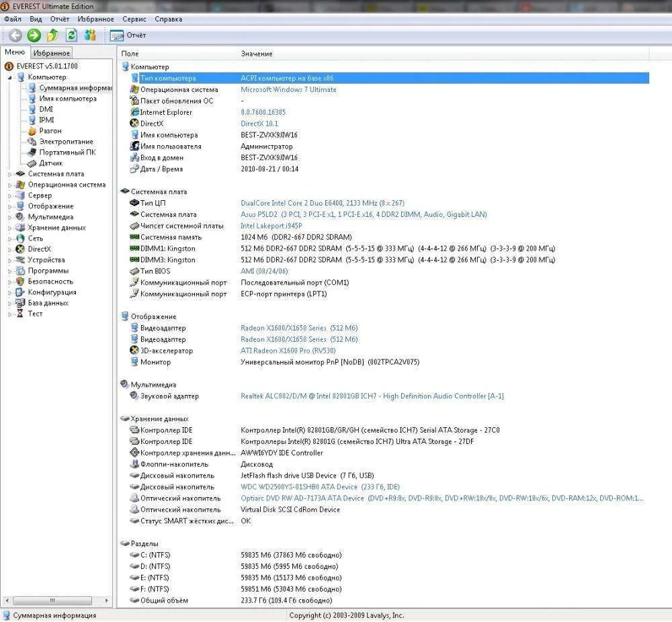Open the Вид menu

(36, 19)
